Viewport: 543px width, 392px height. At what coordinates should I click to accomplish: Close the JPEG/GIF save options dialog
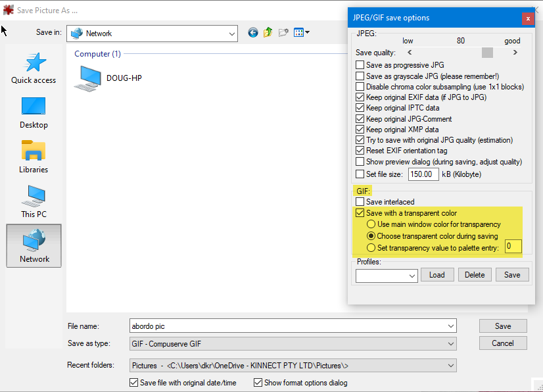tap(528, 18)
